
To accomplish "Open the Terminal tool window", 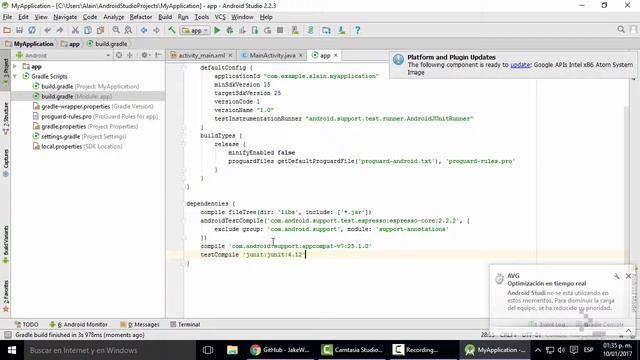I will (185, 324).
